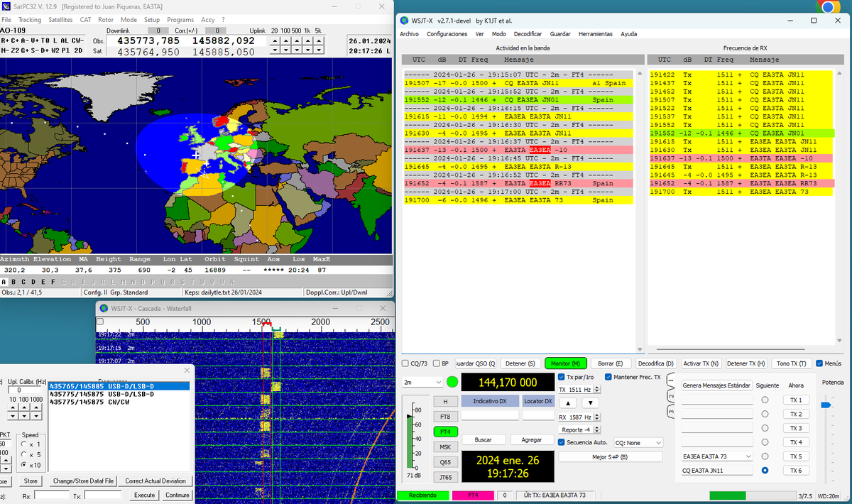
Task: Open the Tracking menu in SatPC32
Action: tap(29, 20)
